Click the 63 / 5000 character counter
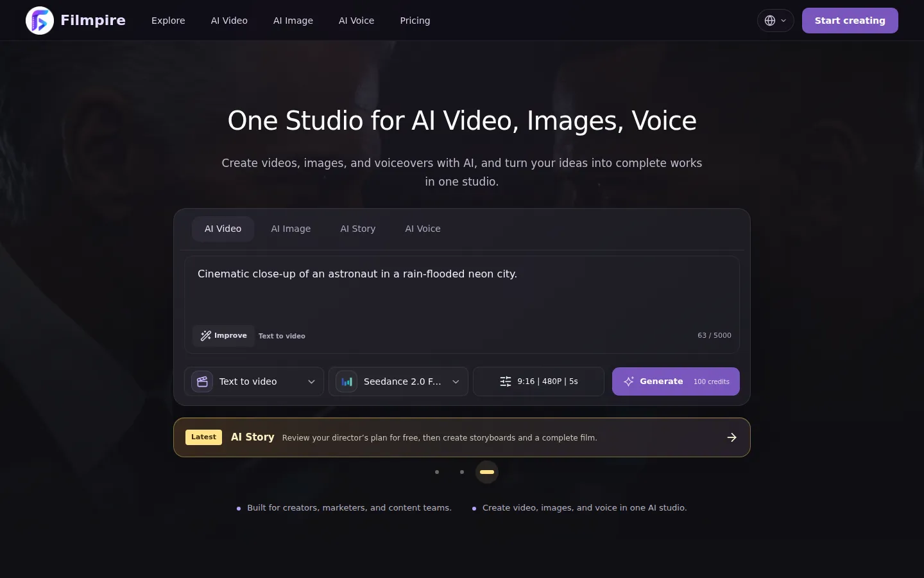 point(714,335)
